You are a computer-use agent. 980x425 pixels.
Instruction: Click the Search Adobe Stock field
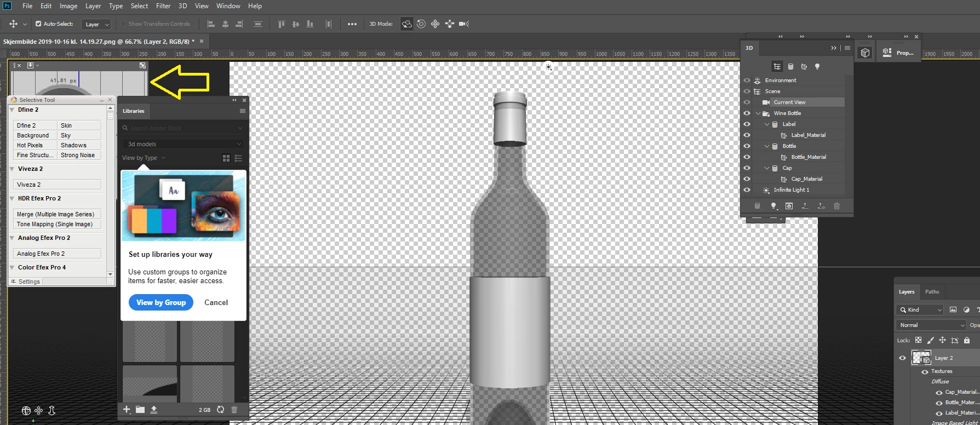(183, 128)
